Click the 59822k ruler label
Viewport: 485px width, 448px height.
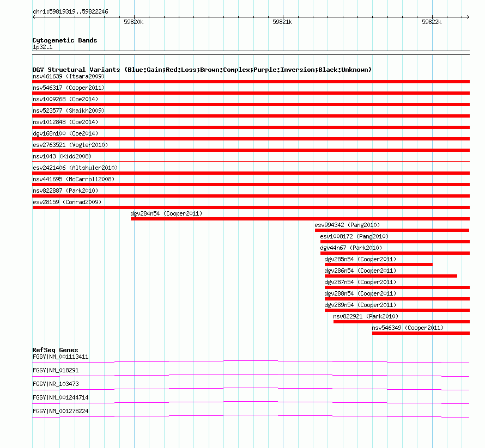click(x=432, y=22)
